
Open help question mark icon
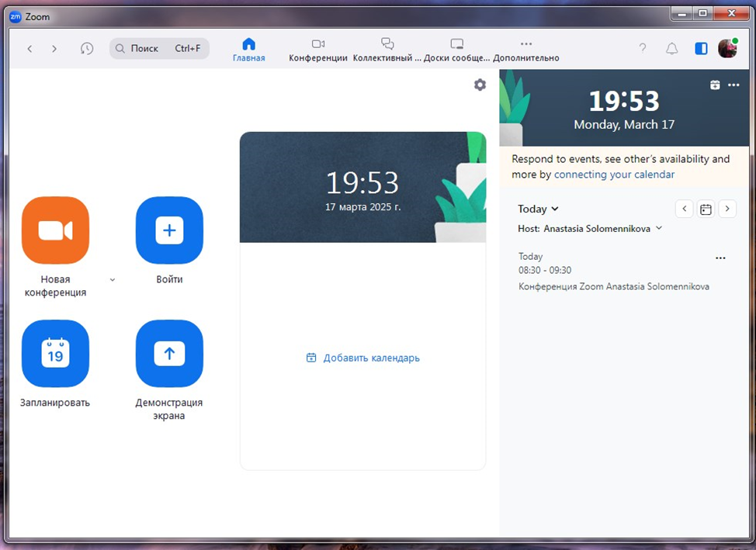(x=642, y=48)
